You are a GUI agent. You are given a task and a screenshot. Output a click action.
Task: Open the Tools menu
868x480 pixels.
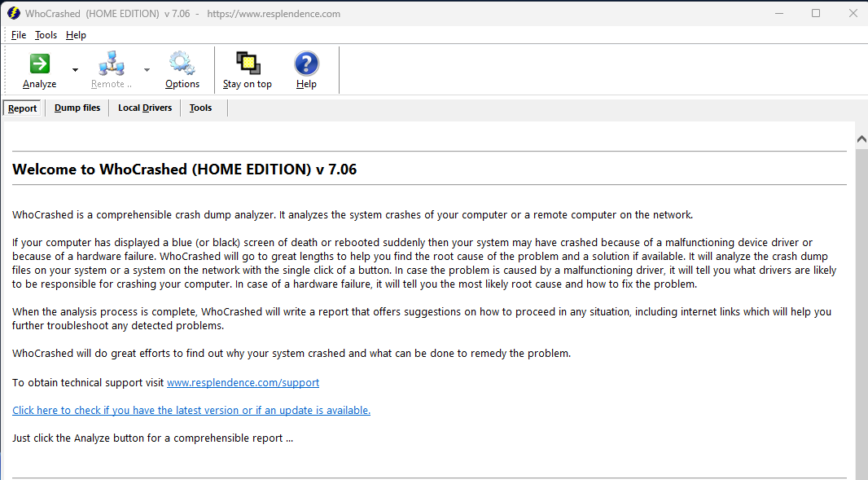(46, 35)
